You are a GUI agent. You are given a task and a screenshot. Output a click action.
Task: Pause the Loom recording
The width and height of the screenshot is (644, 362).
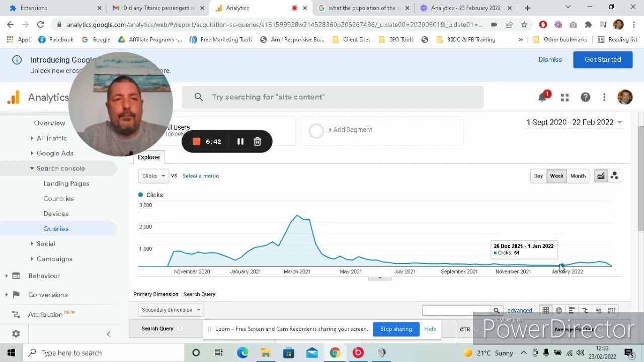pyautogui.click(x=240, y=142)
